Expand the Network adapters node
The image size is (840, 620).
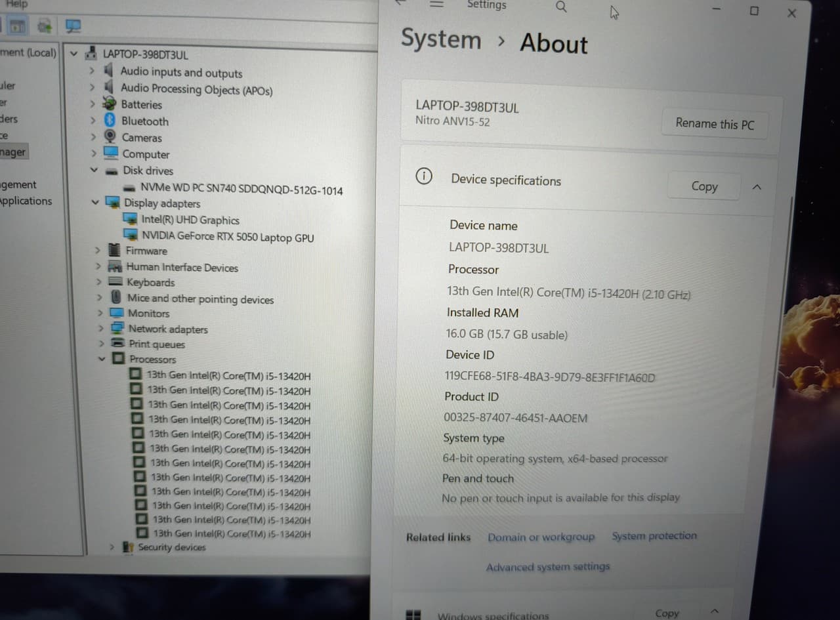(100, 328)
